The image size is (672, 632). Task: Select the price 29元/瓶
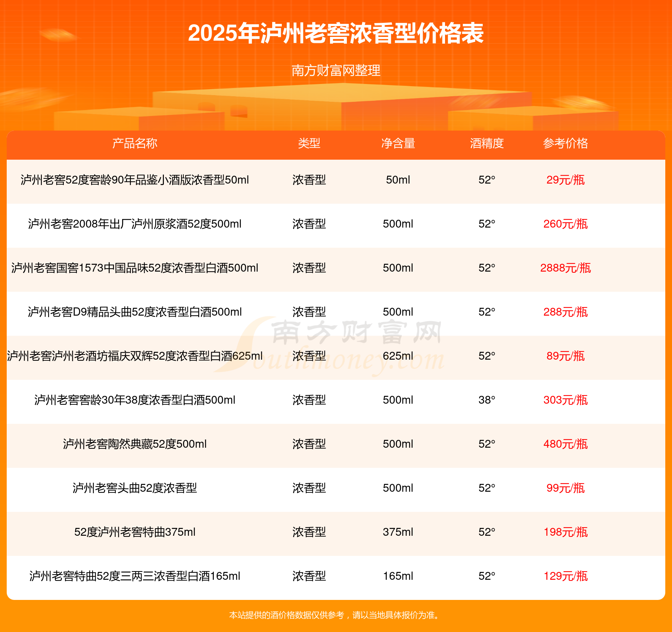click(x=566, y=180)
